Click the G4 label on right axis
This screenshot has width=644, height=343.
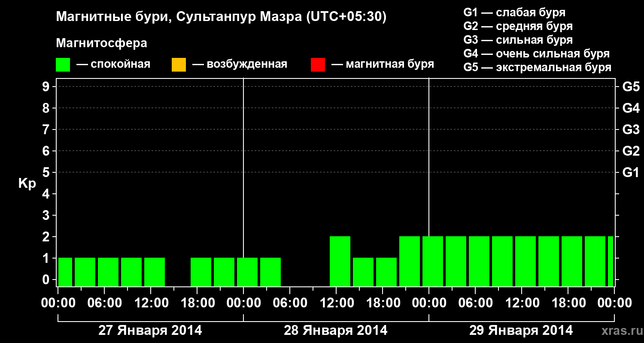coord(631,108)
